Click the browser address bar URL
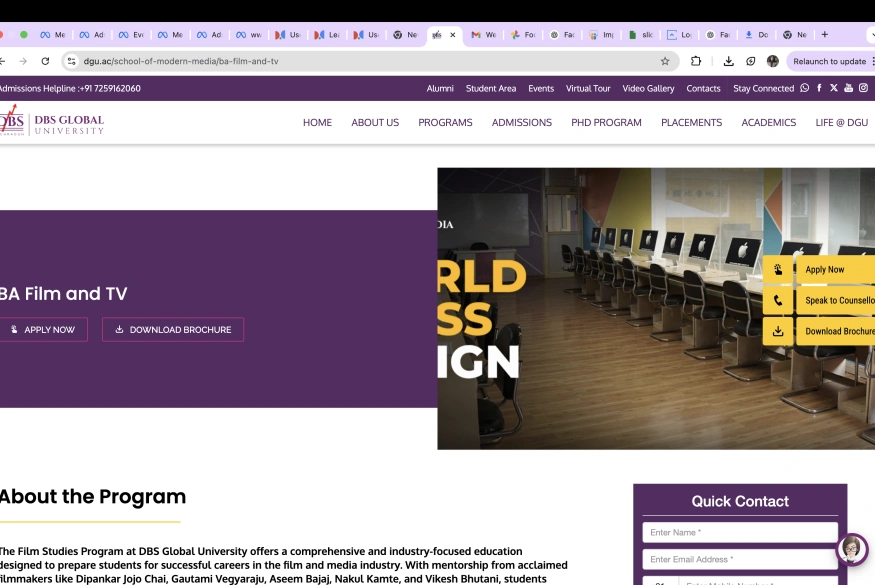Image resolution: width=875 pixels, height=585 pixels. 181,61
